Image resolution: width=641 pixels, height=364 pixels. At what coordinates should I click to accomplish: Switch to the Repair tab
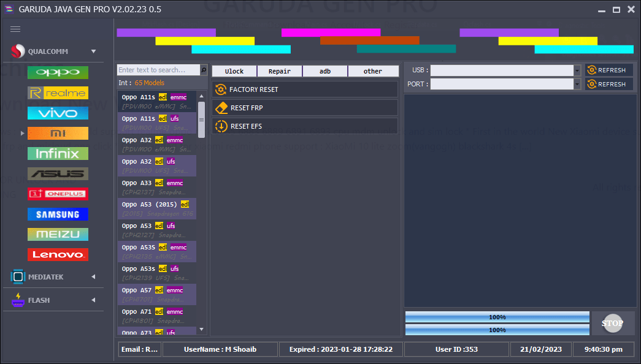tap(280, 70)
